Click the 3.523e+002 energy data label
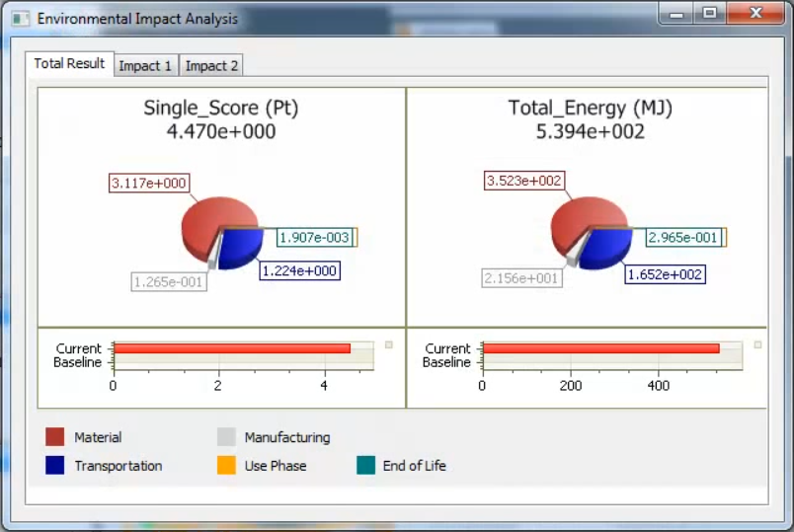 coord(523,181)
